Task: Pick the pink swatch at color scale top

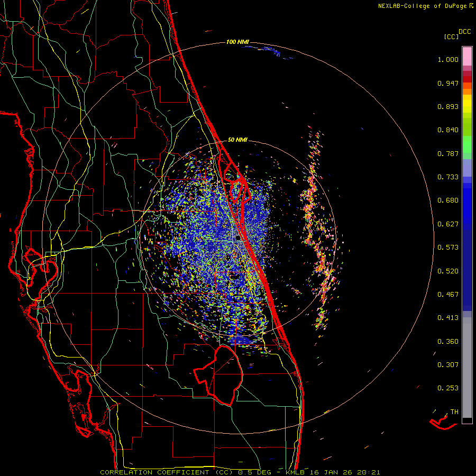Action: (x=467, y=56)
